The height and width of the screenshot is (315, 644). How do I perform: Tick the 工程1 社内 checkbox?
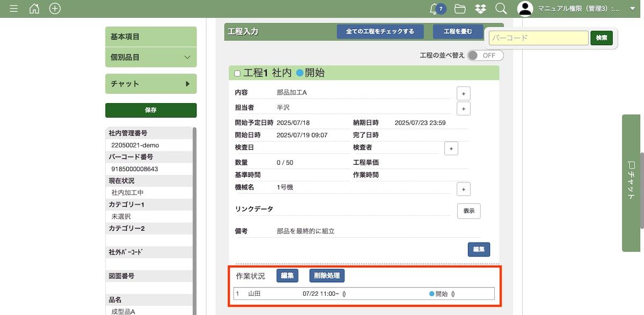[x=238, y=74]
